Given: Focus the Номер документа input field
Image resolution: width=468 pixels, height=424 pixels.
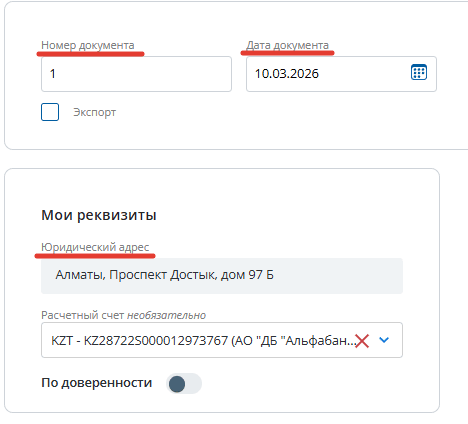Looking at the screenshot, I should [x=136, y=74].
